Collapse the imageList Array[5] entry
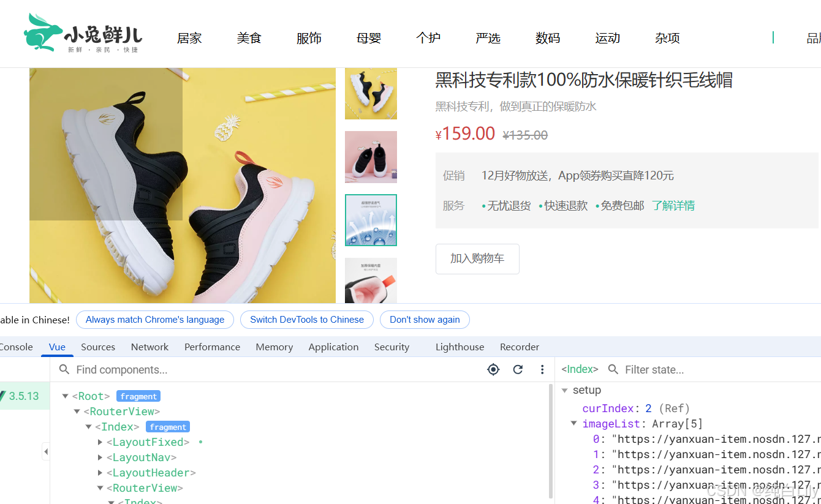Image resolution: width=821 pixels, height=504 pixels. pos(574,423)
